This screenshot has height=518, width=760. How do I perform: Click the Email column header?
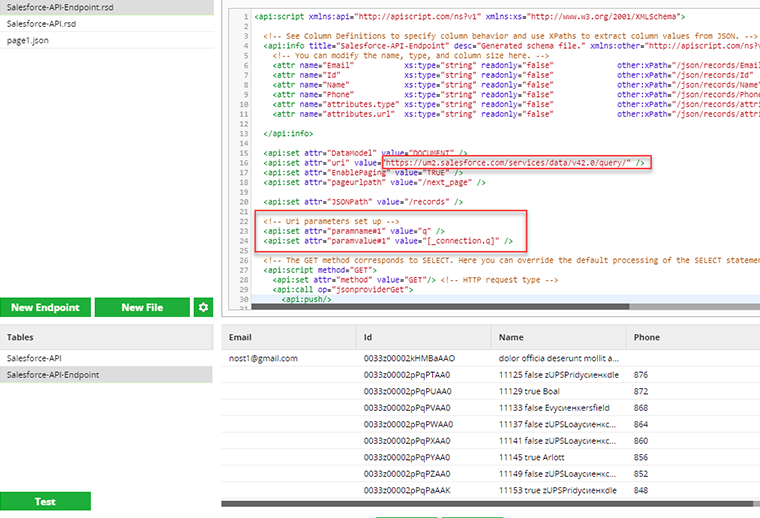pyautogui.click(x=288, y=337)
